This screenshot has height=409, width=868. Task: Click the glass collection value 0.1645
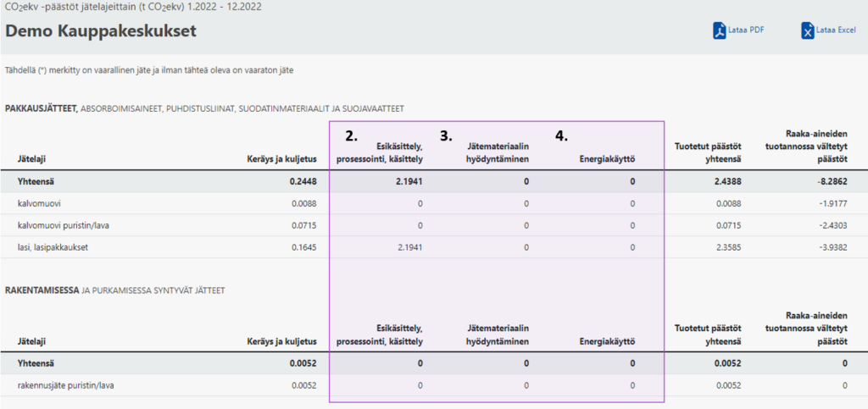pyautogui.click(x=303, y=247)
